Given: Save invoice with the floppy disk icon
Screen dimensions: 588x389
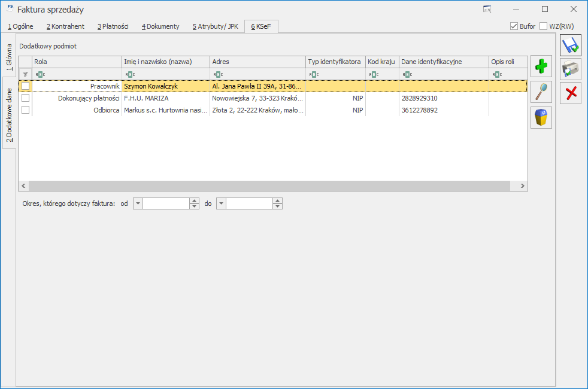Looking at the screenshot, I should click(x=571, y=45).
